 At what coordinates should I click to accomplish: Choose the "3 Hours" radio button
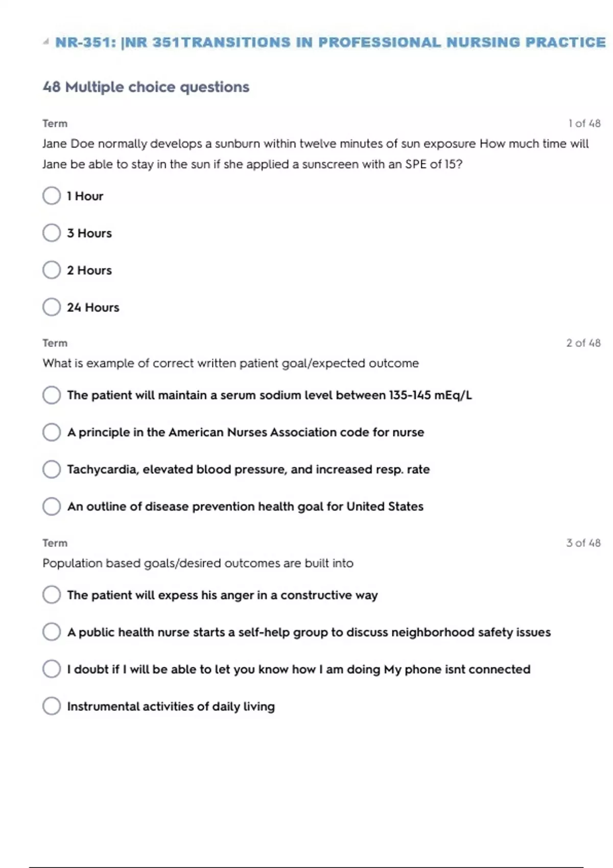click(52, 233)
